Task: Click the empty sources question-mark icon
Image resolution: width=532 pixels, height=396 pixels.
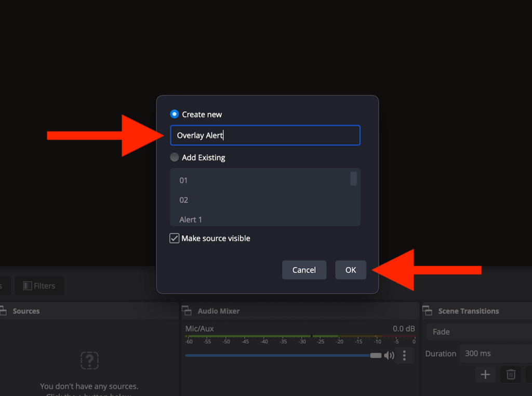Action: 89,360
